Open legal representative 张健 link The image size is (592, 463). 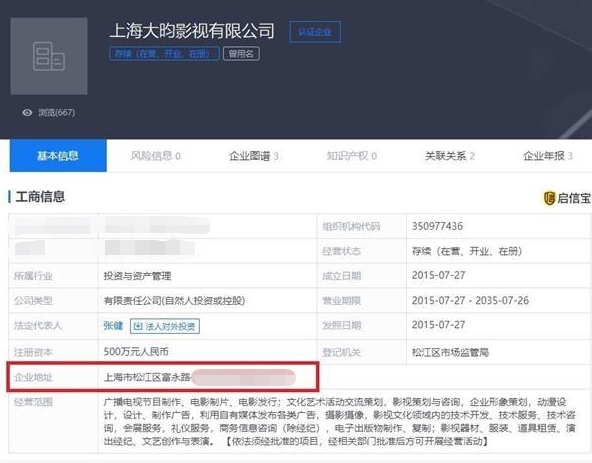[113, 326]
